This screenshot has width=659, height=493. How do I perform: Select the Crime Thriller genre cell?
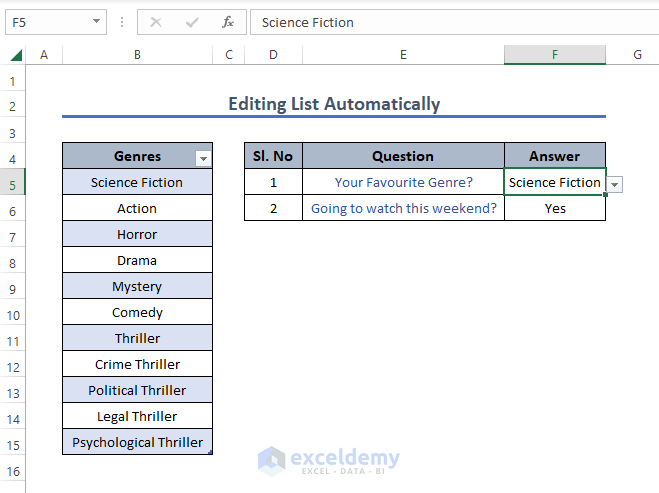(137, 364)
